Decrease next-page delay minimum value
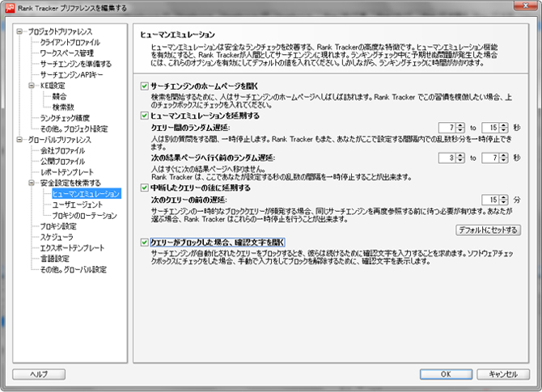 (x=460, y=160)
